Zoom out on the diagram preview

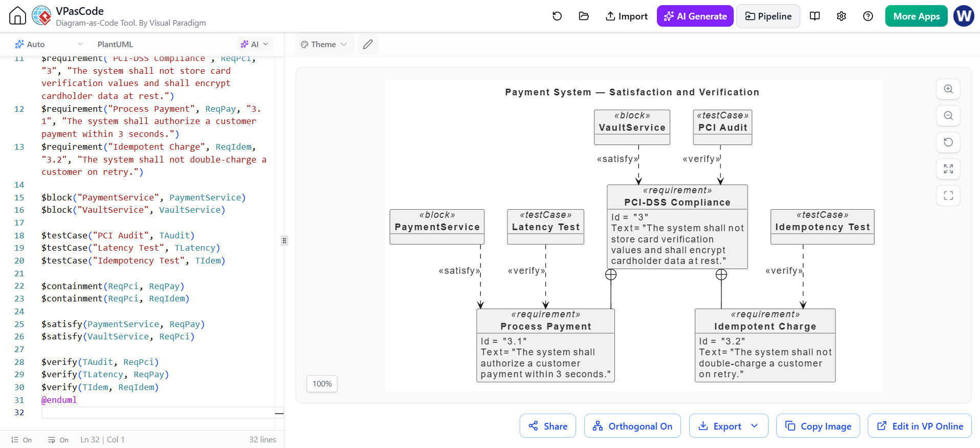[948, 116]
